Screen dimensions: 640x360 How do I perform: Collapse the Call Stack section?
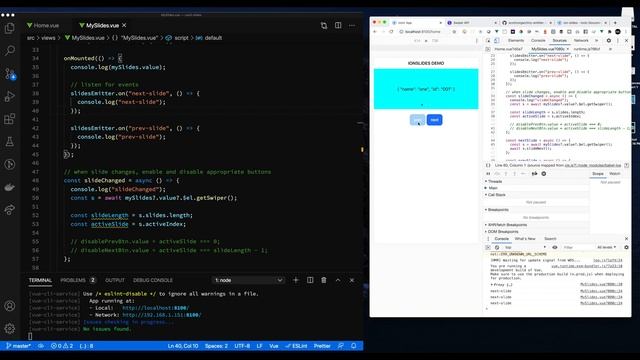tap(496, 195)
